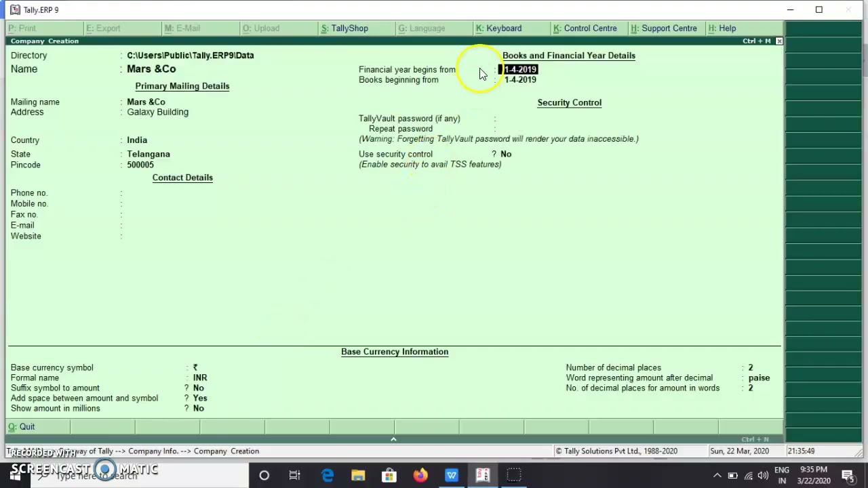Open the Support Centre
This screenshot has height=488, width=868.
[663, 28]
